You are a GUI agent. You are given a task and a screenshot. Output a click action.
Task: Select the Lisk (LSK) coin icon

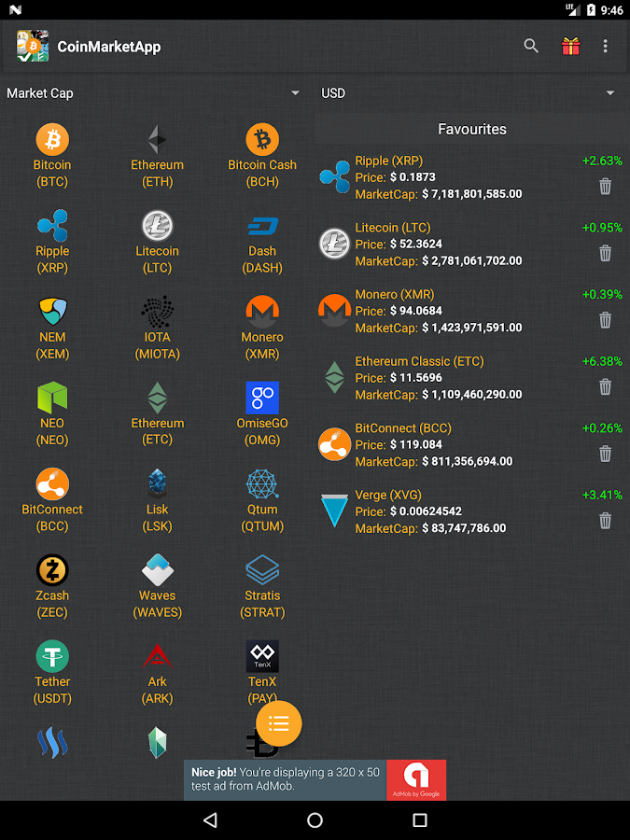click(157, 483)
